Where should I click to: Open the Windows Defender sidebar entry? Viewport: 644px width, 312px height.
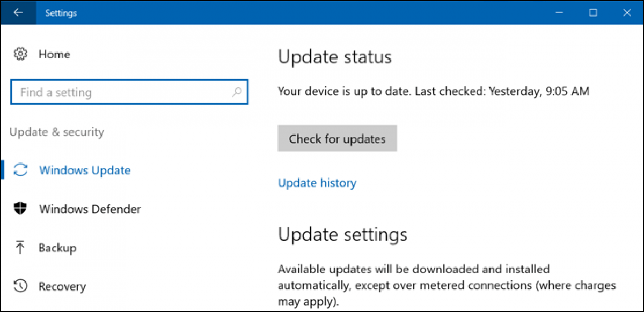coord(90,209)
